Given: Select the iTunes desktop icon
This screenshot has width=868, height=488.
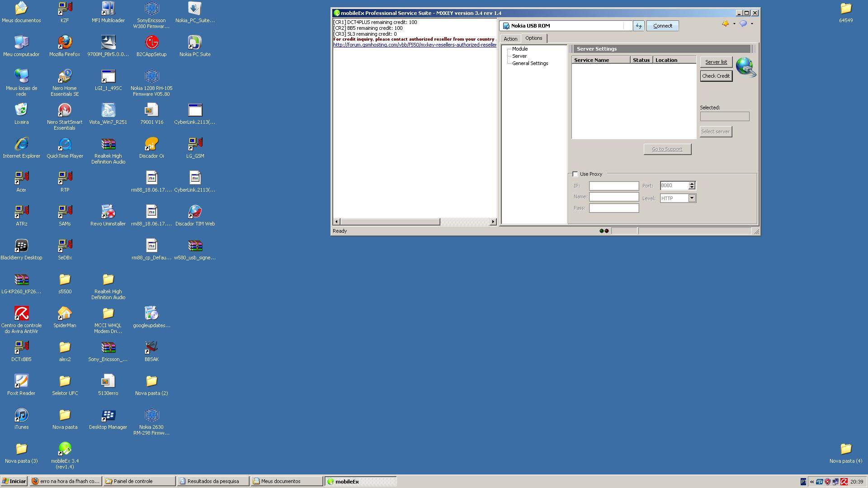Looking at the screenshot, I should (x=21, y=418).
